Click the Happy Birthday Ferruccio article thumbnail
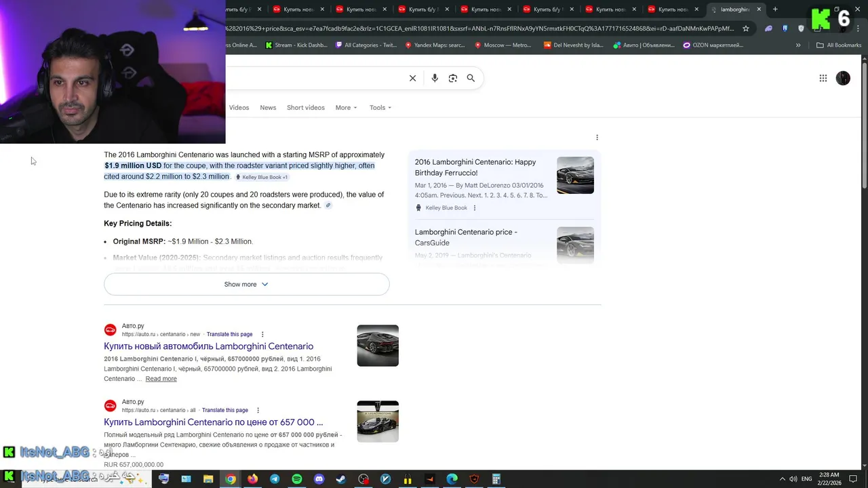868x488 pixels. [575, 176]
